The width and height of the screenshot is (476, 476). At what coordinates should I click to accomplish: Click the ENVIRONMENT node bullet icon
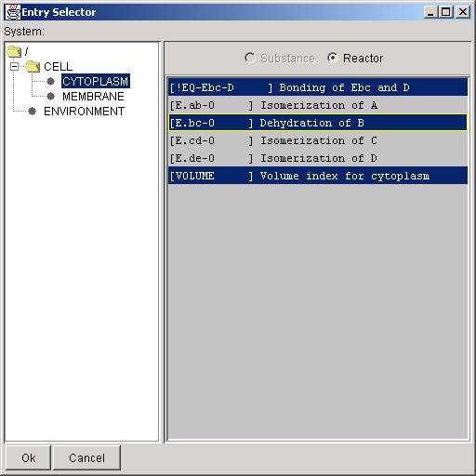pos(32,111)
